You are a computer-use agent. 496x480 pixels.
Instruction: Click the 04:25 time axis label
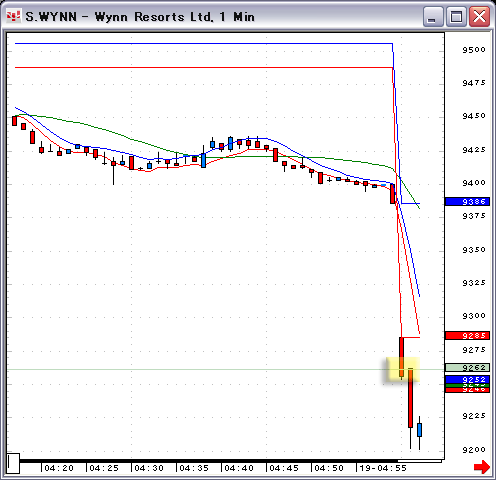click(x=104, y=468)
